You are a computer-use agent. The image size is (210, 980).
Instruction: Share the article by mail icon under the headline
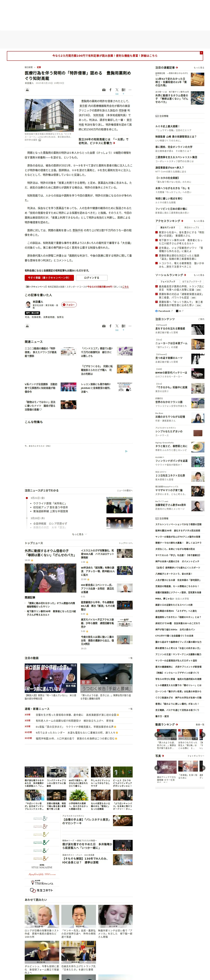(104, 90)
